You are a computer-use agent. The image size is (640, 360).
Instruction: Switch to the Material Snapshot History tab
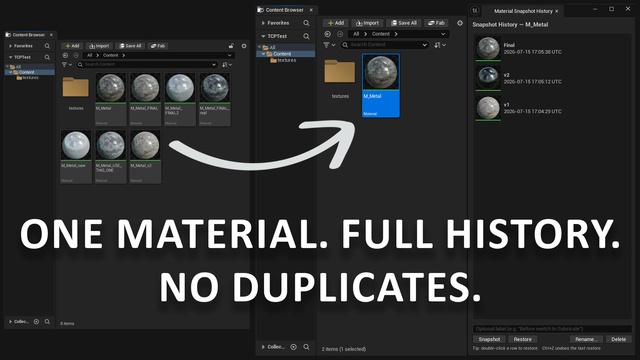pyautogui.click(x=523, y=11)
